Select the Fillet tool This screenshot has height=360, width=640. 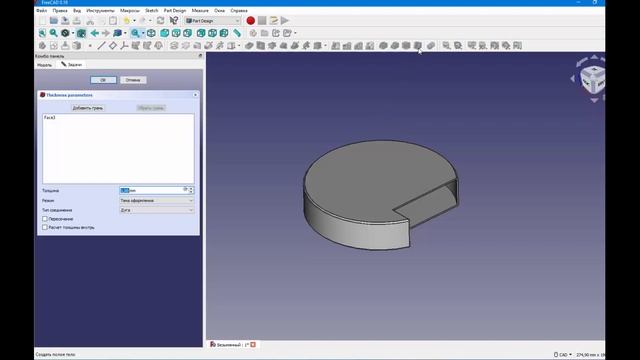point(383,46)
